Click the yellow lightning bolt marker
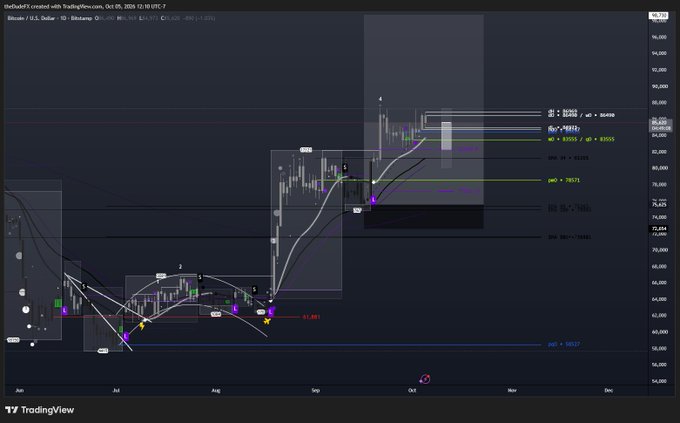Screen dimensions: 680x423 (x=142, y=325)
